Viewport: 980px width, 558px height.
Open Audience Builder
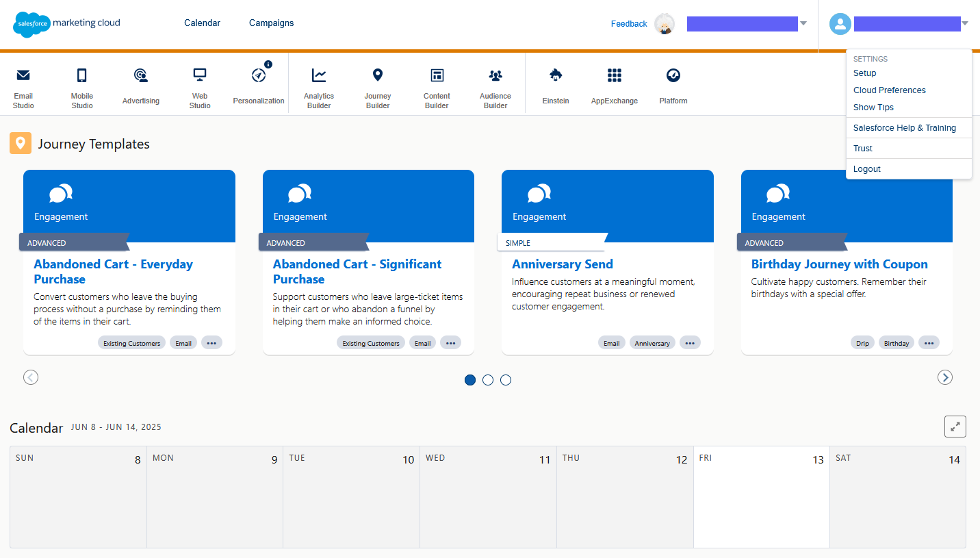point(495,88)
